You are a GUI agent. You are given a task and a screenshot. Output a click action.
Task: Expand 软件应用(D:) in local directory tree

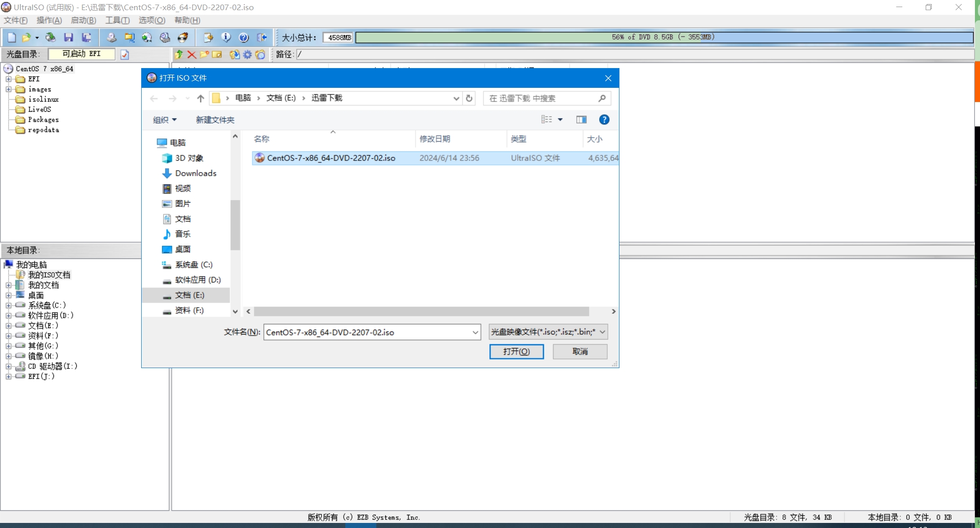[x=8, y=315]
